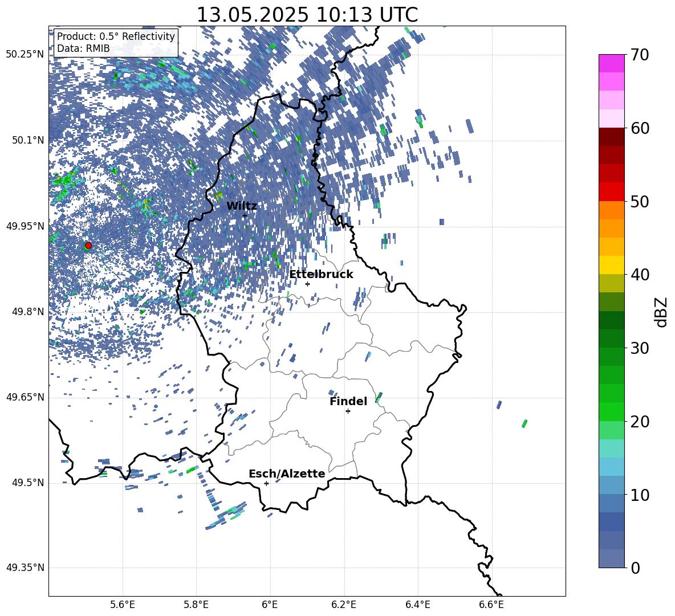This screenshot has height=616, width=675.
Task: Click the 20 dBZ colorbar label
Action: [640, 422]
